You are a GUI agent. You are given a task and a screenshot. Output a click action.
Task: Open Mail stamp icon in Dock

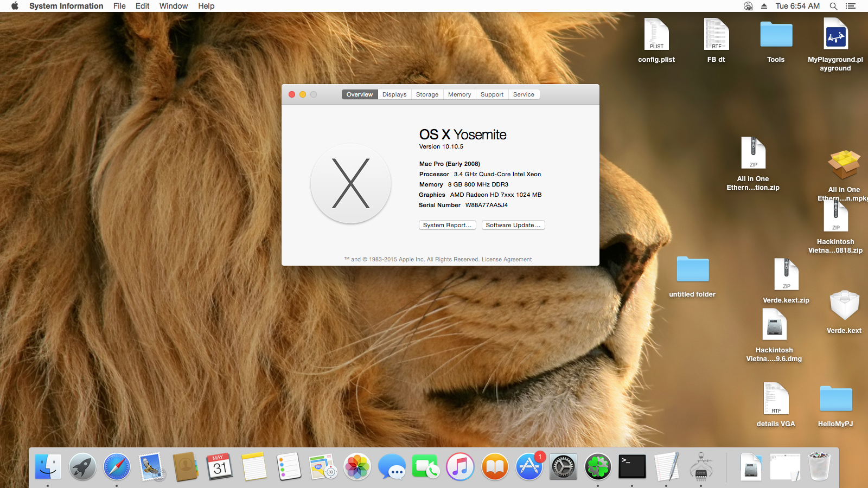[151, 466]
